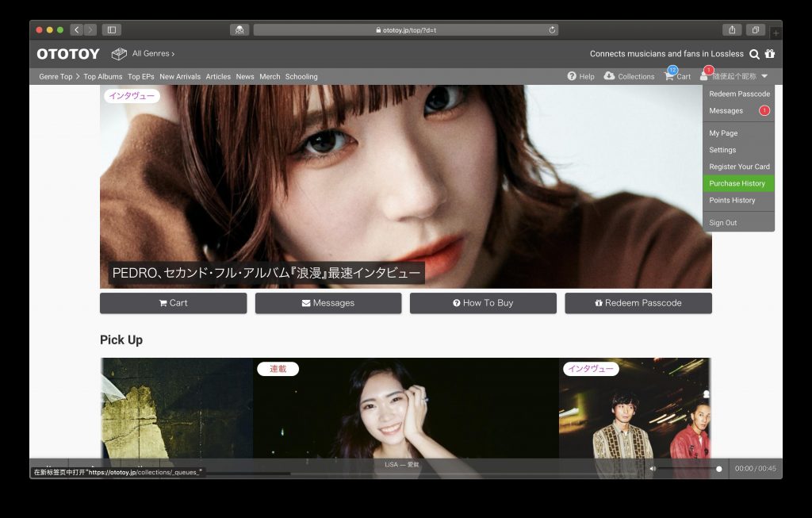
Task: Show Safari tab overview
Action: pos(756,30)
